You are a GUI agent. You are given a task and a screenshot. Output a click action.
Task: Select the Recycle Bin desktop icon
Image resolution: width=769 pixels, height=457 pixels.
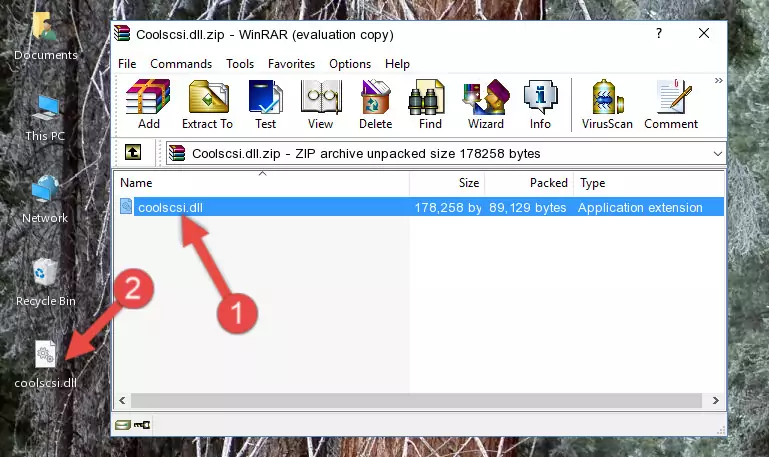tap(46, 282)
